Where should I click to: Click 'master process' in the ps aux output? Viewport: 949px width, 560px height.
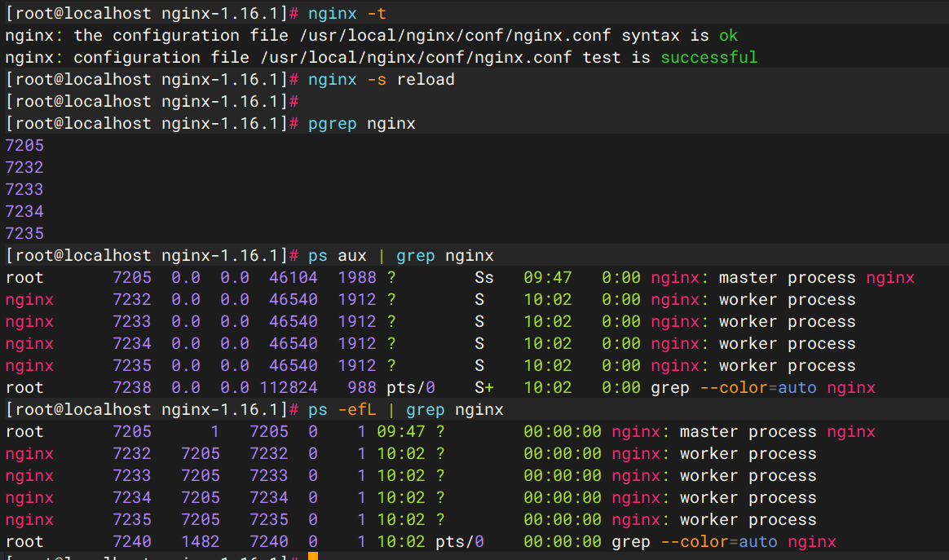788,277
